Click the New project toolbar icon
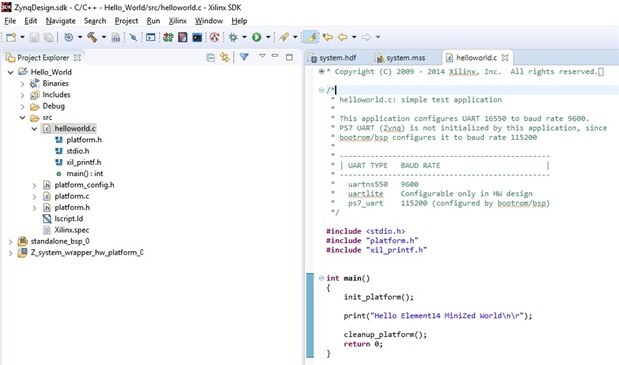The height and width of the screenshot is (365, 619). point(11,37)
